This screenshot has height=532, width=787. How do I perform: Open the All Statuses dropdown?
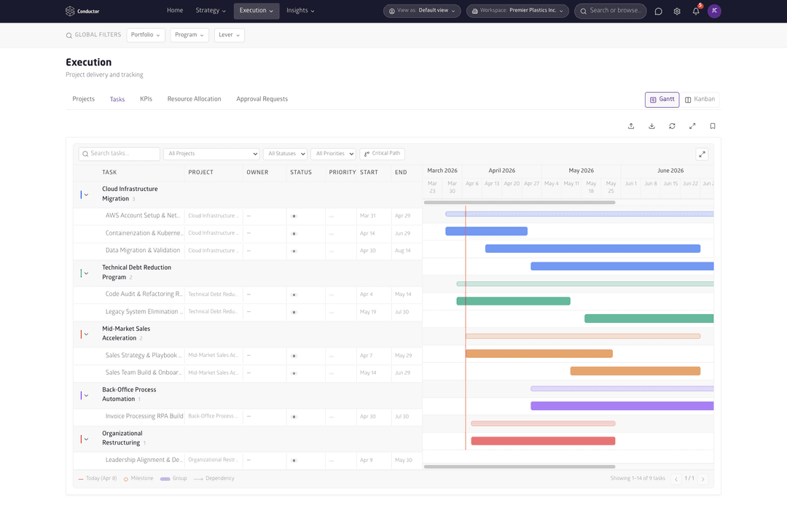[285, 154]
